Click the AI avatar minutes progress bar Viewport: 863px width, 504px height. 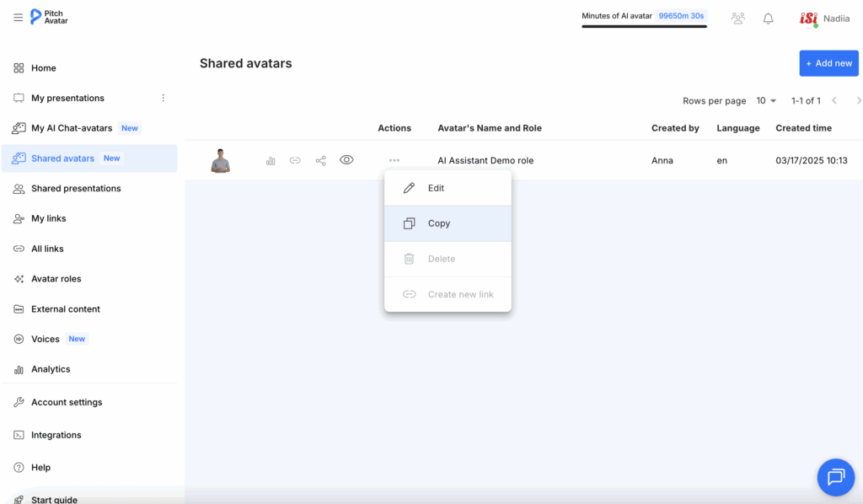point(644,26)
